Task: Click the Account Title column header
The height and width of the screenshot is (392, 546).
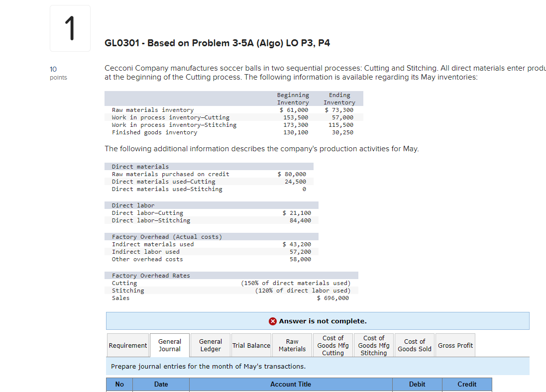Action: click(291, 384)
